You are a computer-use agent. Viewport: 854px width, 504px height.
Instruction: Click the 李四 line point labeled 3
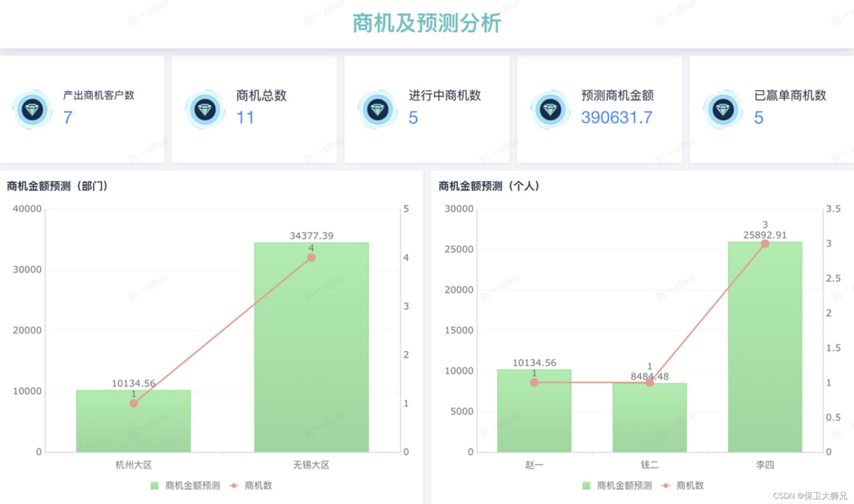pos(765,244)
